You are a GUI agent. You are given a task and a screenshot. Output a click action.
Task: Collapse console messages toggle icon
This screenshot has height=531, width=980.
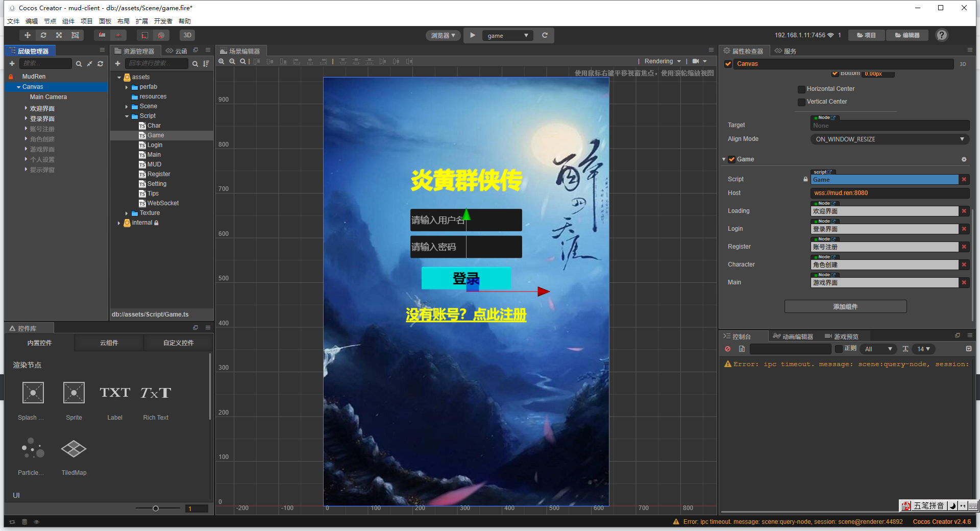click(x=969, y=349)
